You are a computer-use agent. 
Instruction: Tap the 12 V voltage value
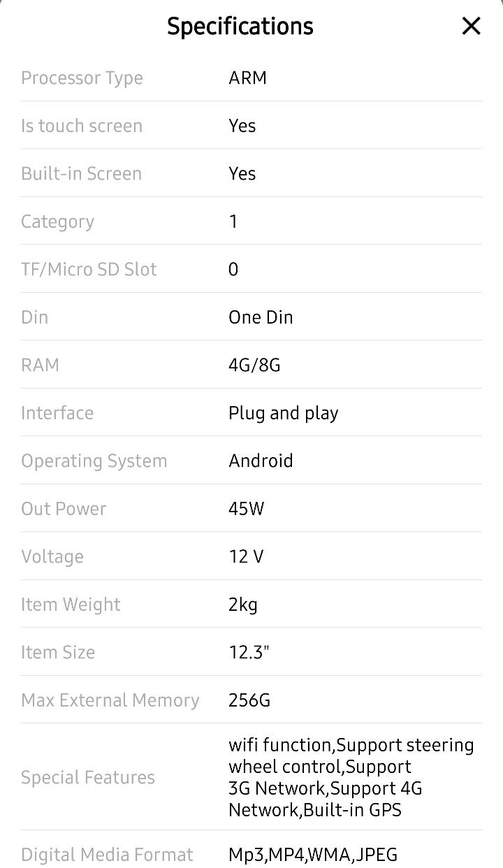[x=246, y=556]
